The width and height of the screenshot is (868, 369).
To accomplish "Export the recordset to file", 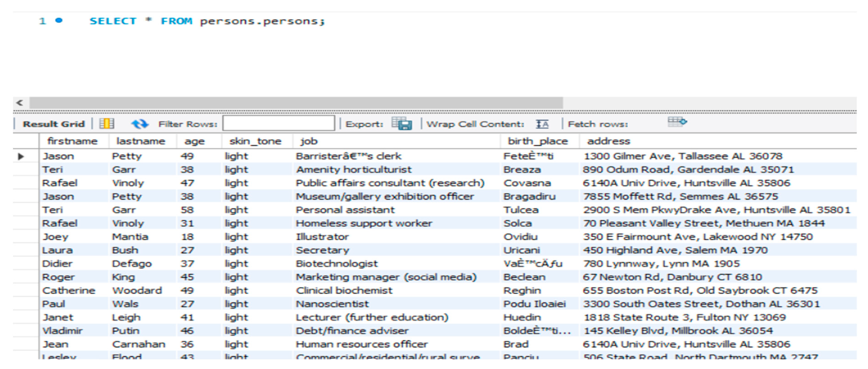I will tap(402, 124).
